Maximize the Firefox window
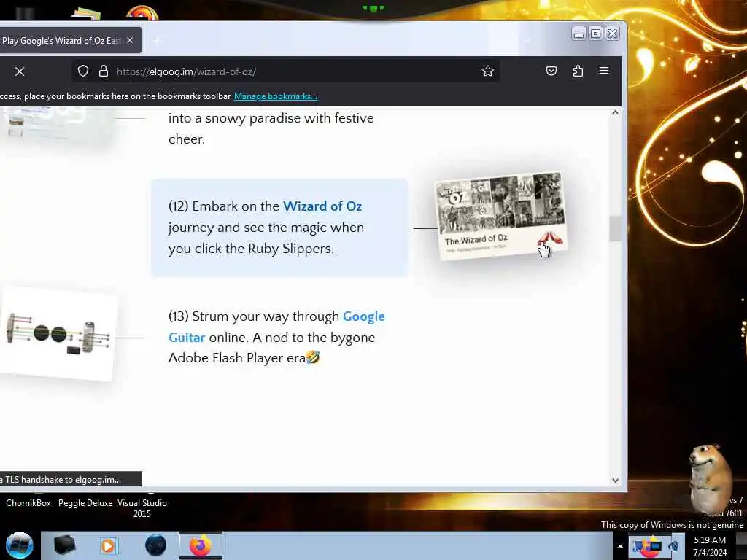This screenshot has height=560, width=747. 595,34
